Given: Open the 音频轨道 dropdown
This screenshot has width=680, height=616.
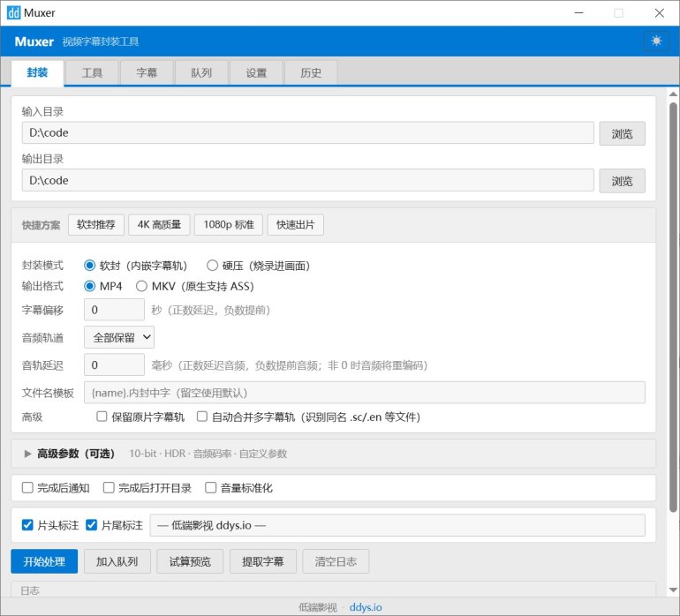Looking at the screenshot, I should coord(119,336).
